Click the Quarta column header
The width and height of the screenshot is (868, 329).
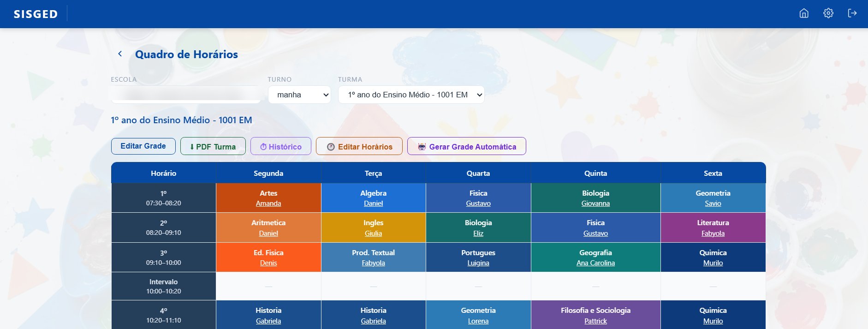click(x=478, y=173)
